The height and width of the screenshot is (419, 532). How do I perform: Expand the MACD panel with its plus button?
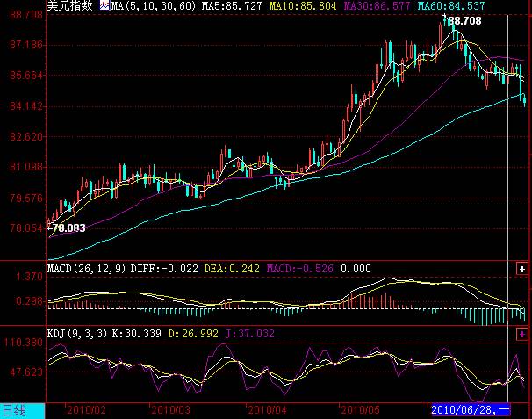click(521, 269)
